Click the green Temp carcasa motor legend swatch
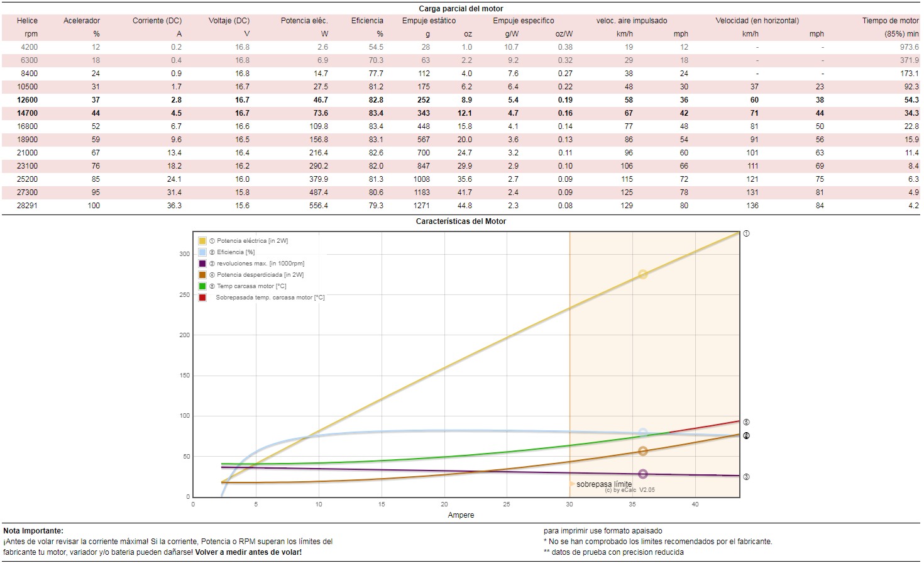924x563 pixels. (x=202, y=286)
